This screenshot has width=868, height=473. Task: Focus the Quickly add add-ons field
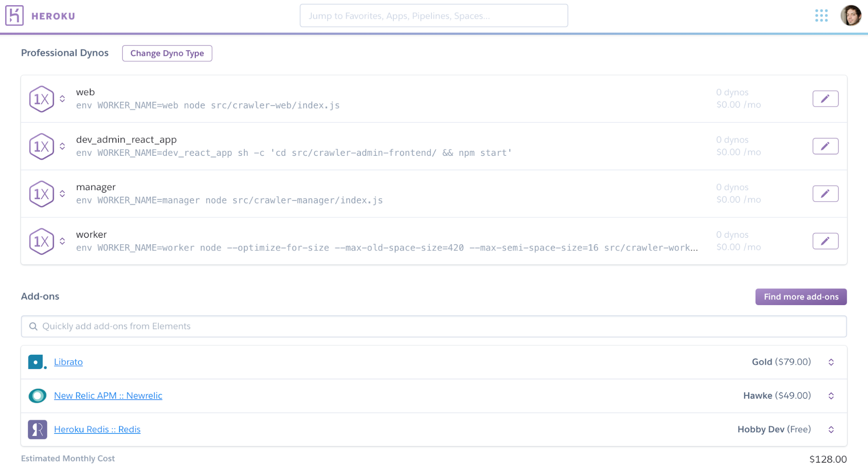(434, 326)
